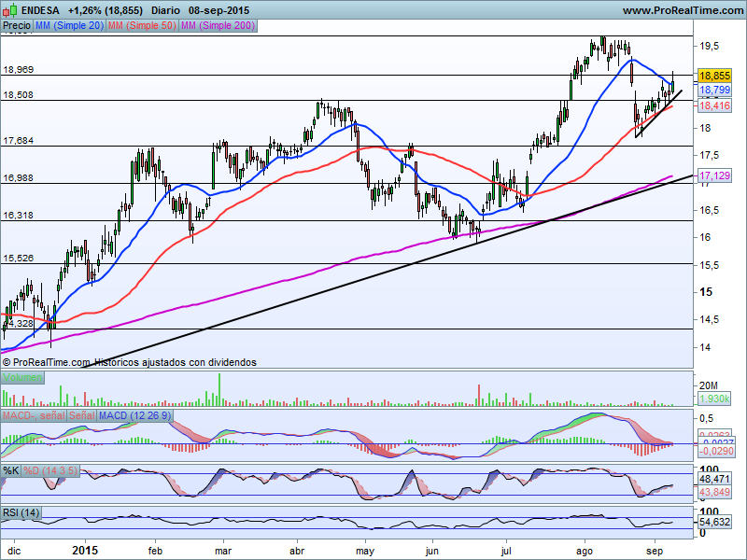The width and height of the screenshot is (747, 560).
Task: Click the 18,508 horizontal level label
Action: [x=19, y=95]
